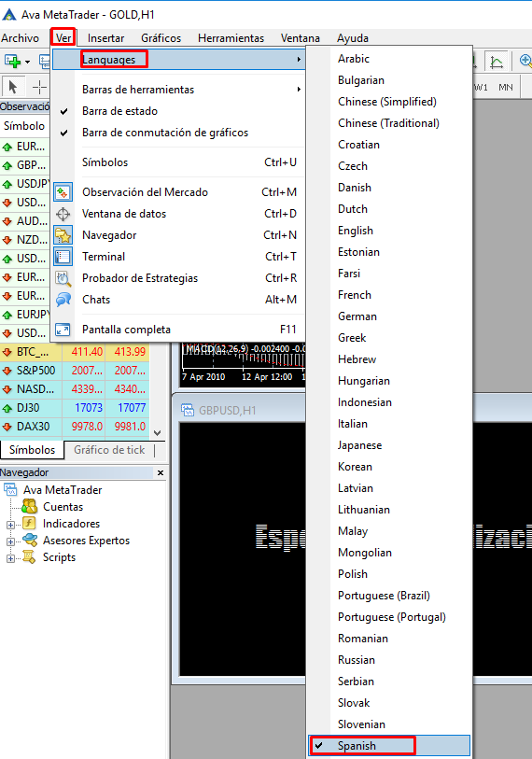Choose Italian language
532x759 pixels.
click(x=389, y=424)
